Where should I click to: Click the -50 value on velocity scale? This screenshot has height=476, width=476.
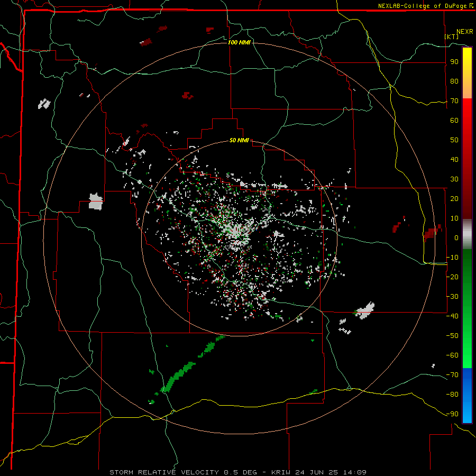click(x=452, y=336)
